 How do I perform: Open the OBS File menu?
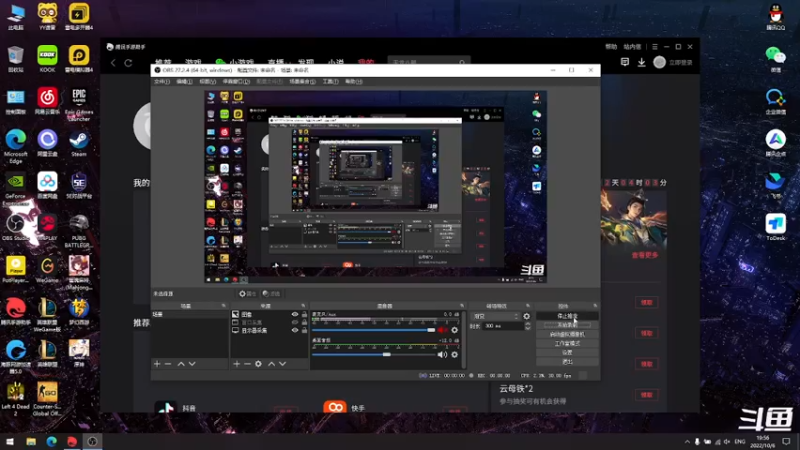point(162,82)
